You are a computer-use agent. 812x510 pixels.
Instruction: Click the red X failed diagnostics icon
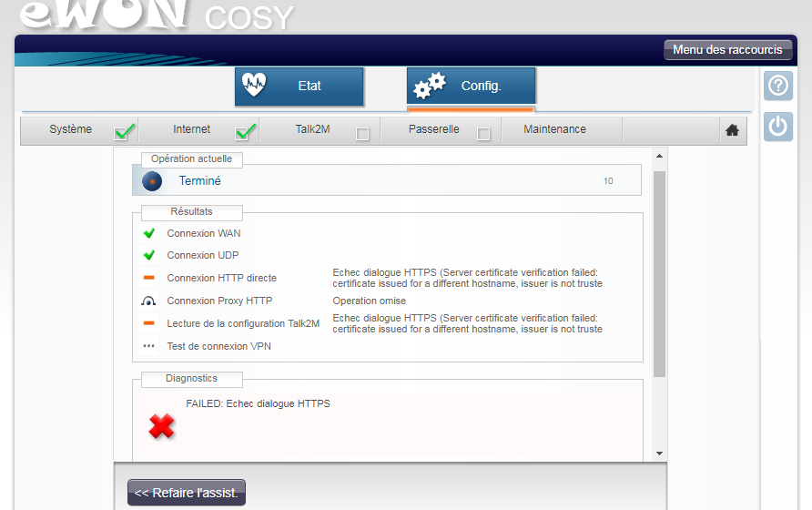click(161, 425)
